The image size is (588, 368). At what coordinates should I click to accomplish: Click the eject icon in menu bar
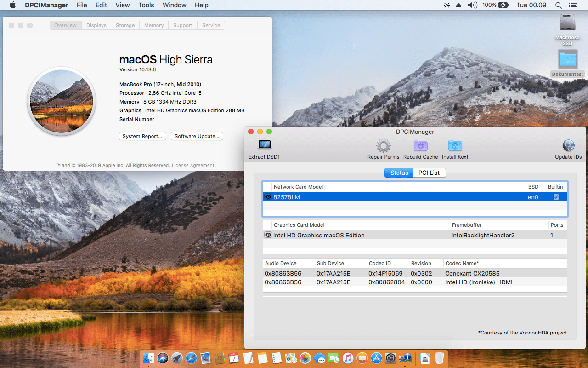coord(459,5)
